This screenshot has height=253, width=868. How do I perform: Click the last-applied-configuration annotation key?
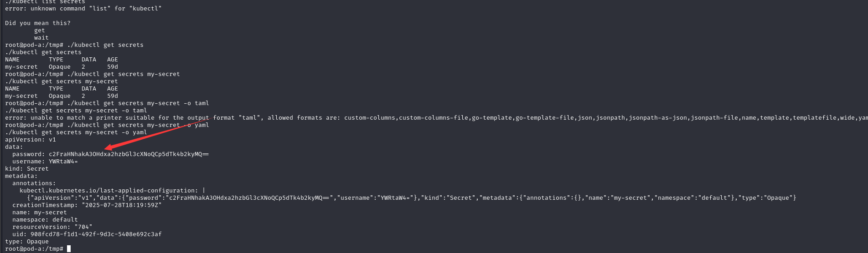108,191
